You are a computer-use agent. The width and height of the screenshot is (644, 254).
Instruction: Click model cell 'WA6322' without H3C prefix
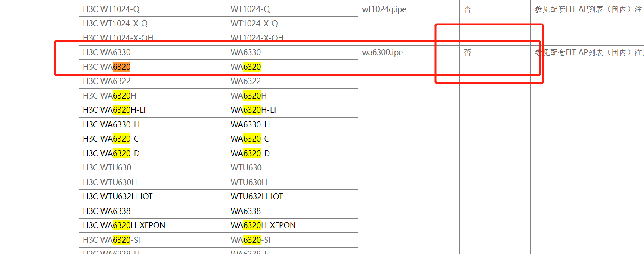(x=292, y=81)
